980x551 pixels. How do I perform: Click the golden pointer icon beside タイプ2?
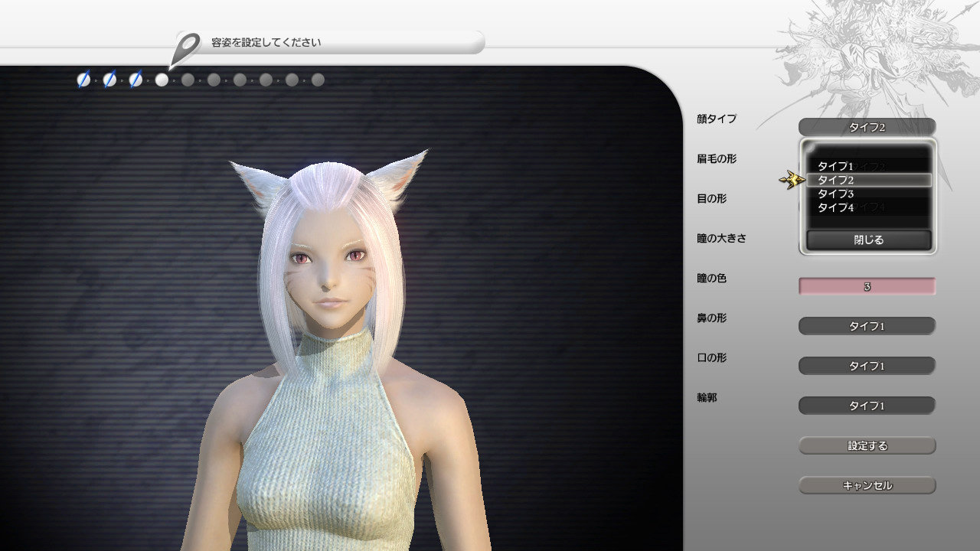tap(792, 180)
